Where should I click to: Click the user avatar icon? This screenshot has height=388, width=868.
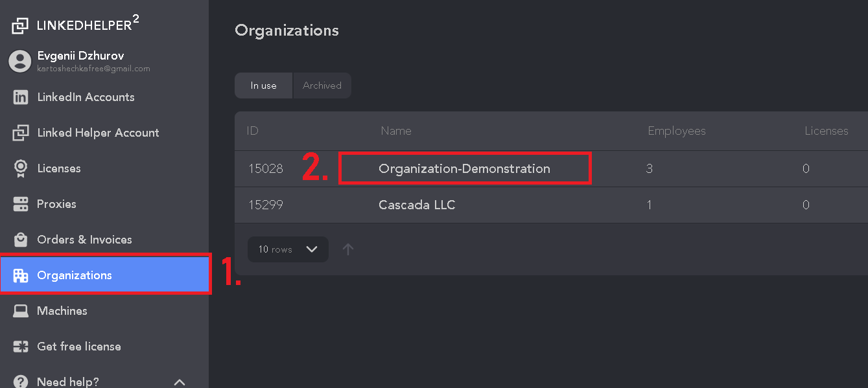[20, 61]
